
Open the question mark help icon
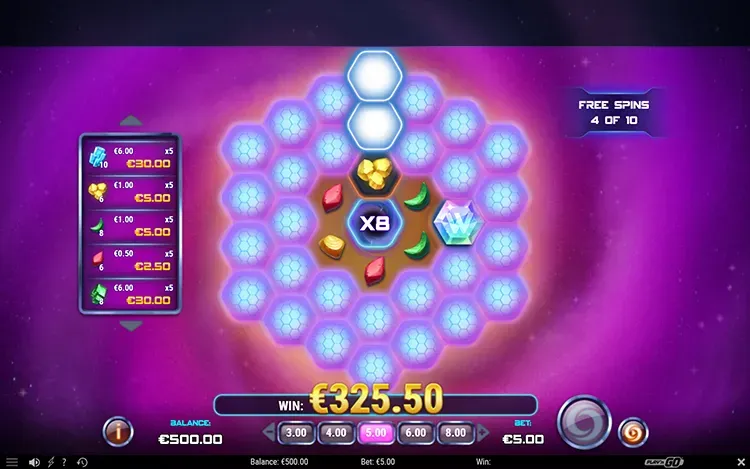tap(64, 462)
